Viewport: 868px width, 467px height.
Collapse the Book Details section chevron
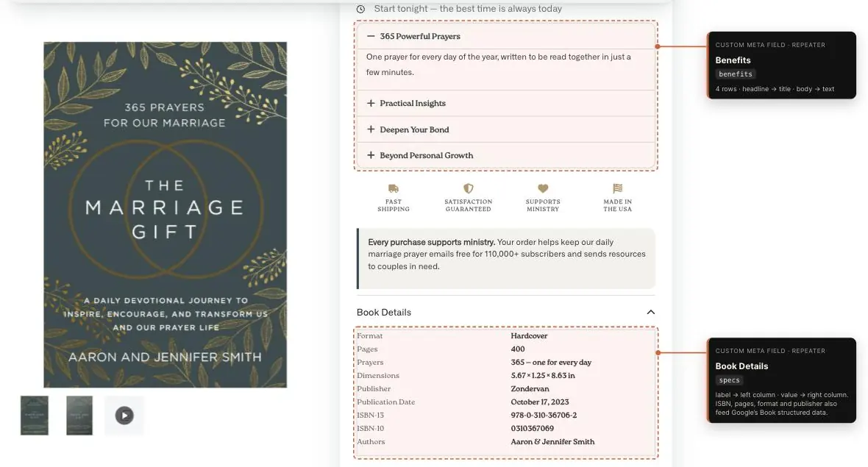click(650, 312)
